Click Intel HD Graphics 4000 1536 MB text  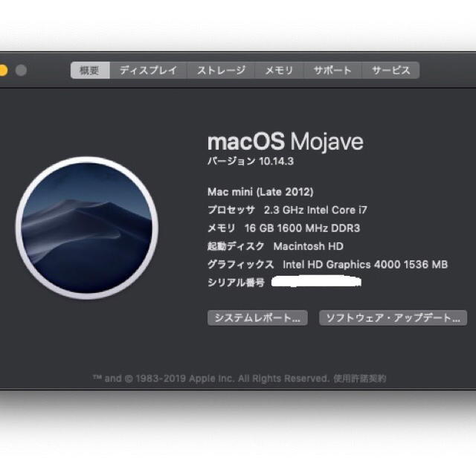[x=365, y=265]
